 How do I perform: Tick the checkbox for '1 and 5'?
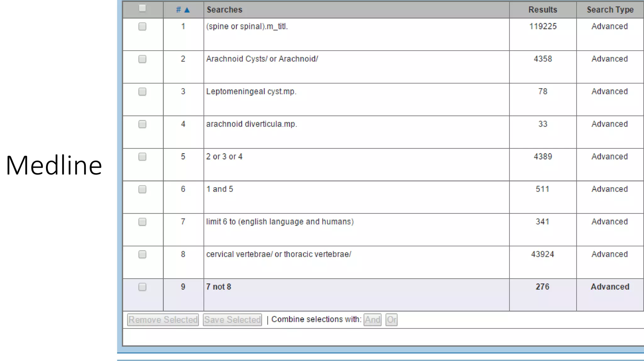(x=142, y=189)
